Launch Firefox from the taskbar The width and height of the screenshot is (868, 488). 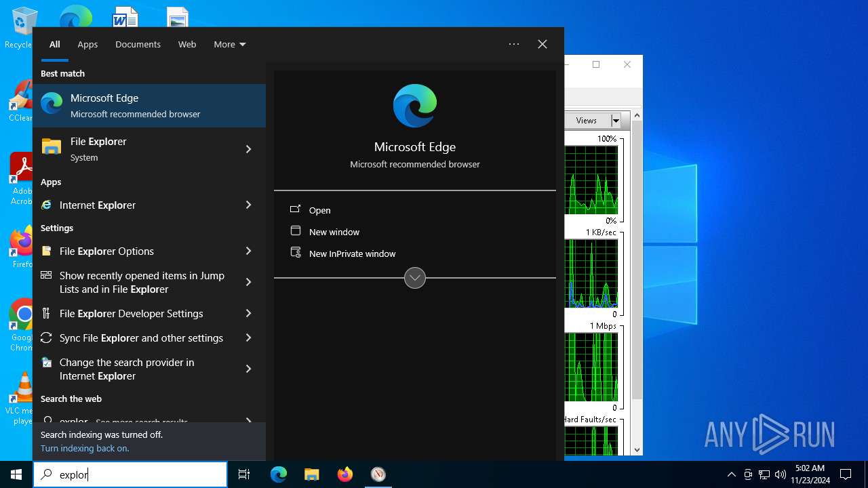coord(345,474)
